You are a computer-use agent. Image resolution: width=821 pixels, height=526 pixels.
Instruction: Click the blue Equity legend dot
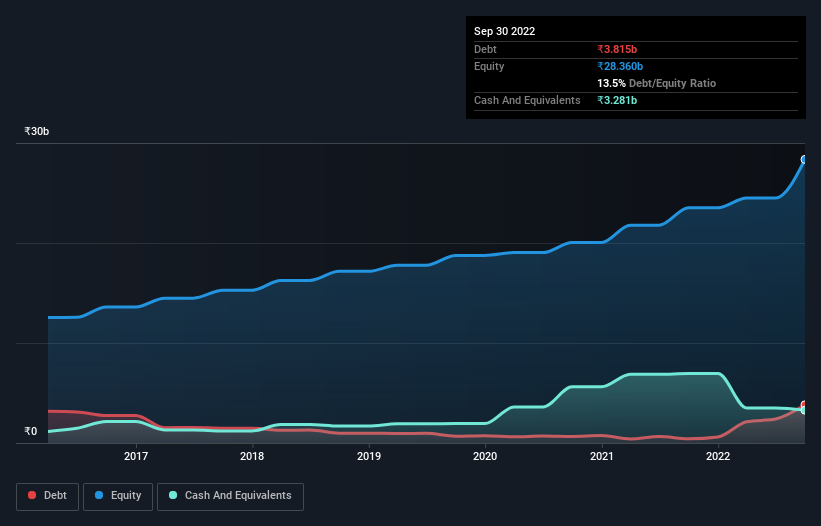tap(99, 495)
